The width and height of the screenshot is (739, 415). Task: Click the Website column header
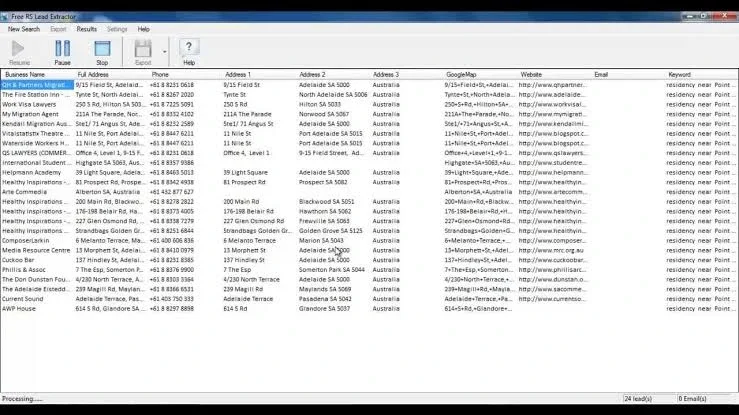(555, 74)
